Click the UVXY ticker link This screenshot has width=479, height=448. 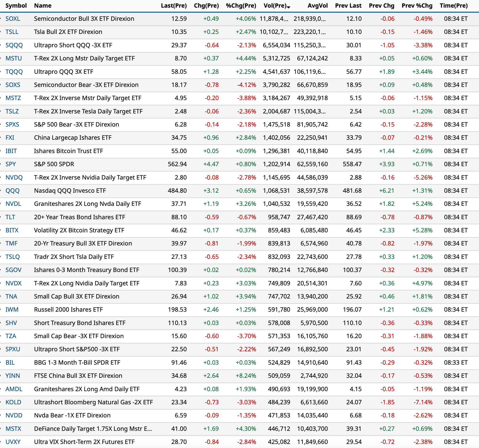[13, 442]
